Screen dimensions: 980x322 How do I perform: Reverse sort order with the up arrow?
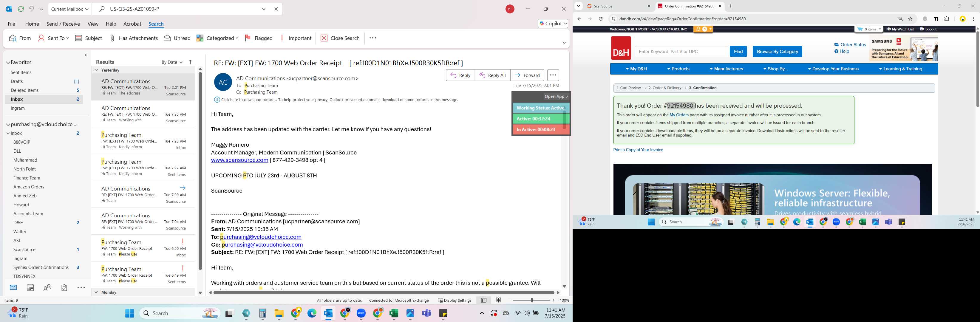(x=191, y=62)
